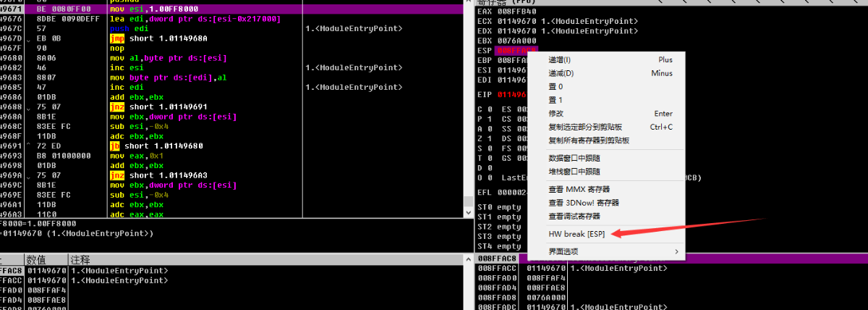Expand the 界面选项 submenu arrow

[x=676, y=251]
